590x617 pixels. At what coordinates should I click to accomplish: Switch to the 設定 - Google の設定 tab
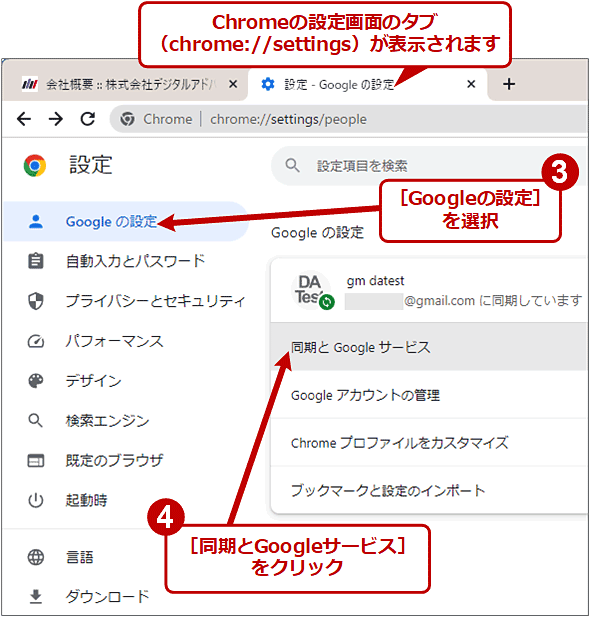pos(368,84)
